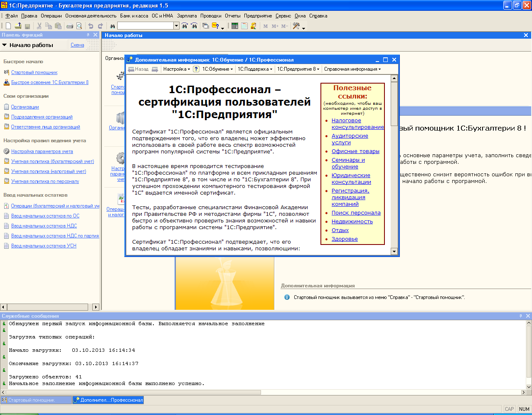Image resolution: width=532 pixels, height=415 pixels.
Task: Click the messages panel horizontal scrollbar thumb
Action: pos(134,392)
